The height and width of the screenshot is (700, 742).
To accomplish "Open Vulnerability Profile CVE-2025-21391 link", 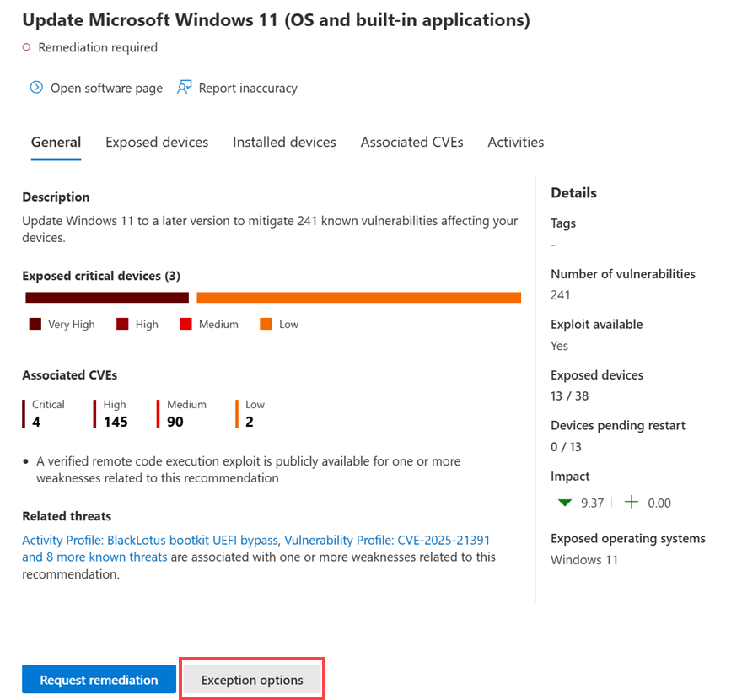I will (x=387, y=540).
